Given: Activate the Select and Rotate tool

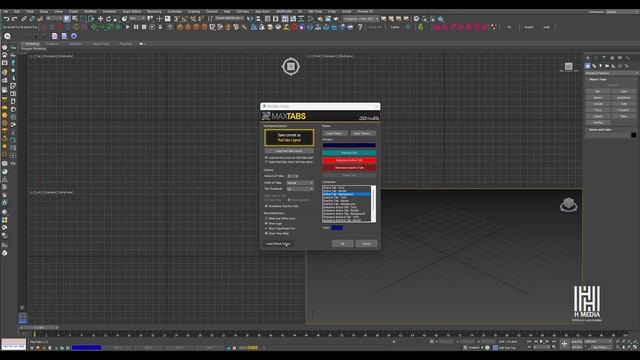Looking at the screenshot, I should pyautogui.click(x=108, y=19).
